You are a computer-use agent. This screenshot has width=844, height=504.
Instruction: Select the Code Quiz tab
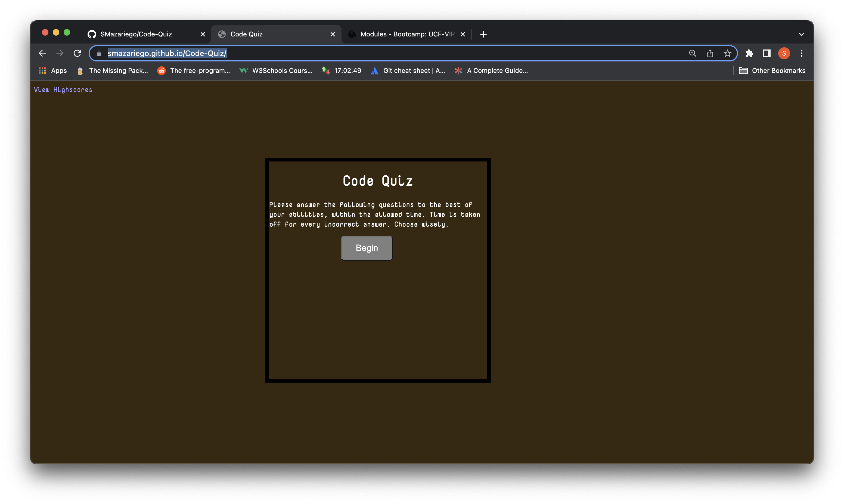(276, 34)
